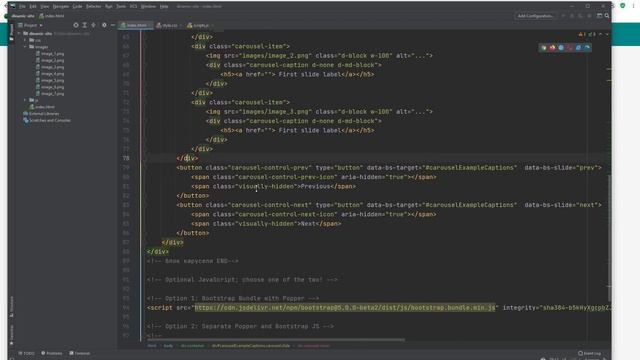Image resolution: width=640 pixels, height=360 pixels.
Task: Open the Event Log
Action: [x=589, y=353]
